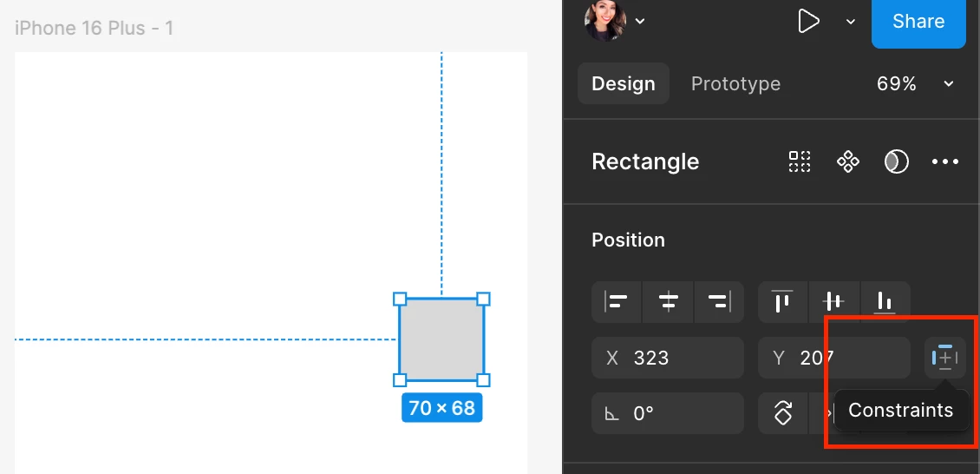Align the rectangle to the top
This screenshot has height=474, width=980.
click(782, 302)
